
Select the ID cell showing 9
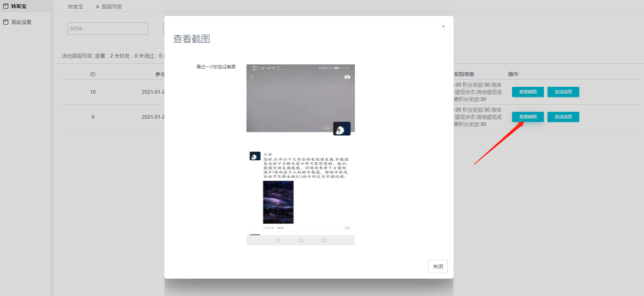(x=93, y=117)
